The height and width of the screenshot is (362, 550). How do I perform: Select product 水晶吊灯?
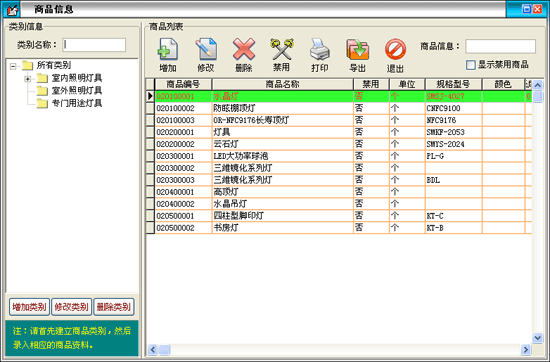click(x=230, y=204)
